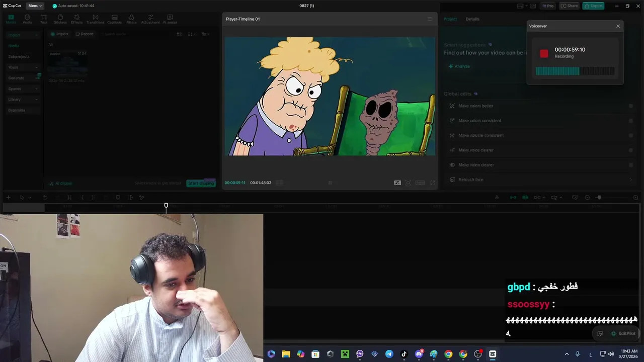Toggle Make voice clearer
This screenshot has height=362, width=644.
pos(631,150)
